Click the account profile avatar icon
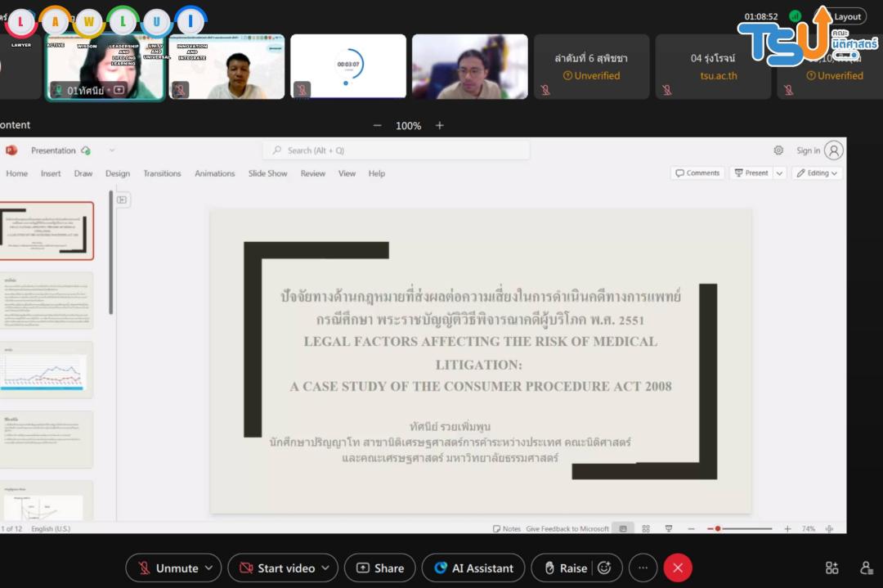Image resolution: width=883 pixels, height=588 pixels. click(x=834, y=150)
